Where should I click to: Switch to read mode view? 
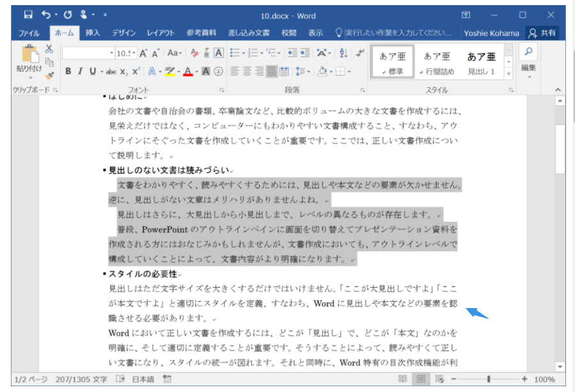(403, 379)
